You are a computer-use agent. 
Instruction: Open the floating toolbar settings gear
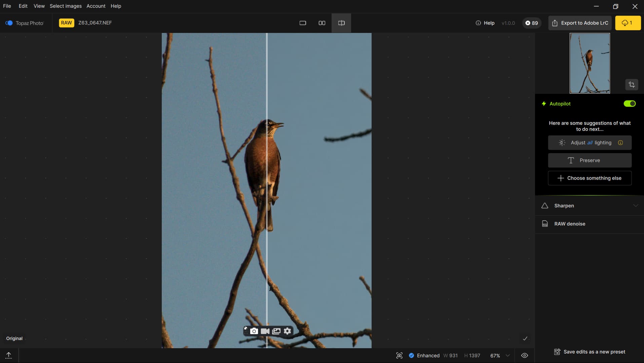288,331
